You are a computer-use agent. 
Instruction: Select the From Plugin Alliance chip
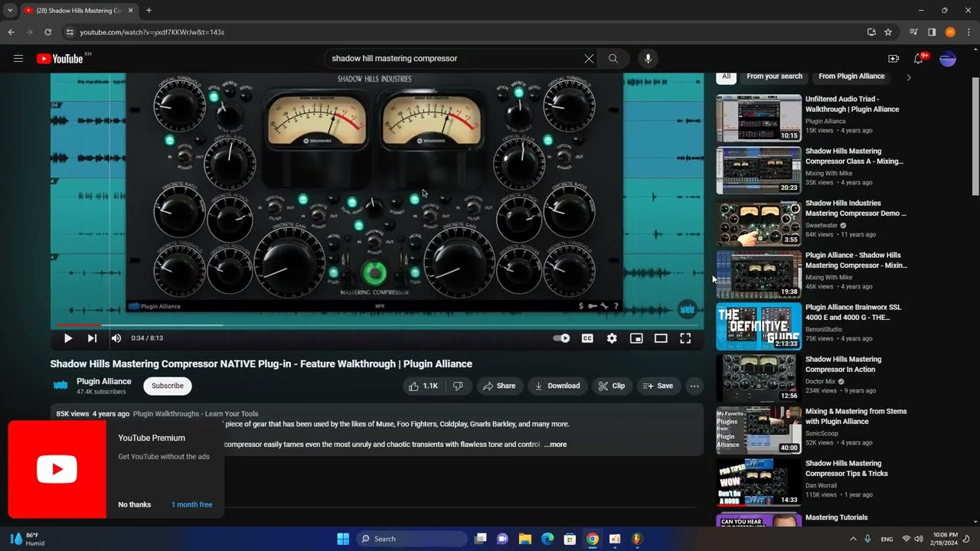(x=851, y=77)
